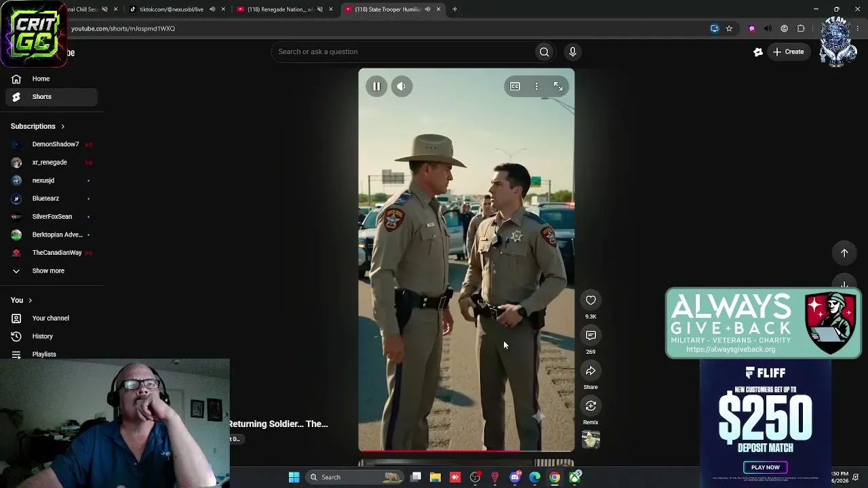Expand the Subscriptions section chevron
The height and width of the screenshot is (488, 868).
(x=62, y=127)
